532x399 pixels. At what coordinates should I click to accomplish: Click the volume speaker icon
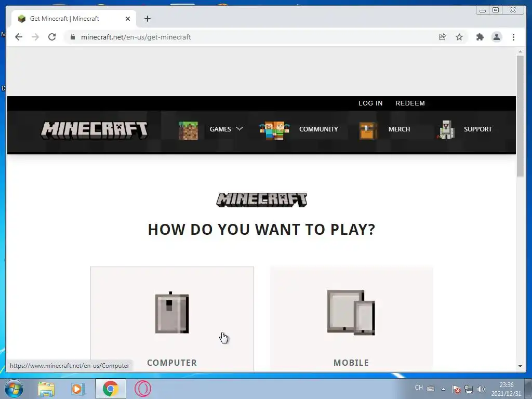point(481,389)
